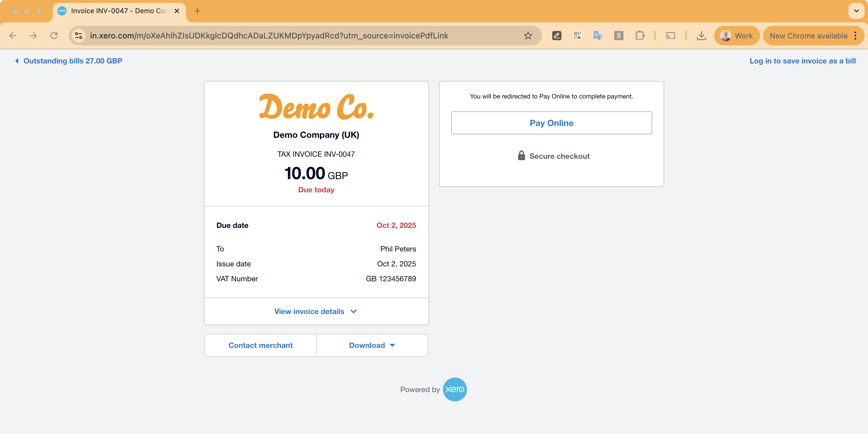Expand View invoice details

coord(316,311)
